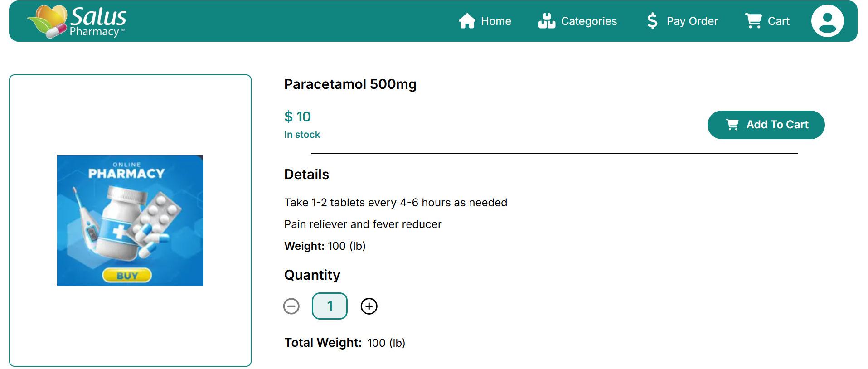Click the shopping cart icon in navbar
The image size is (868, 369).
(753, 21)
